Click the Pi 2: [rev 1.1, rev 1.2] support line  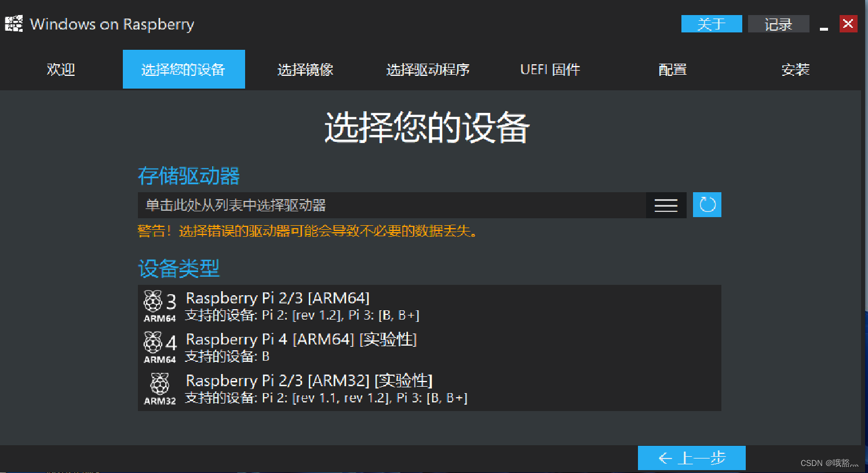tap(326, 398)
